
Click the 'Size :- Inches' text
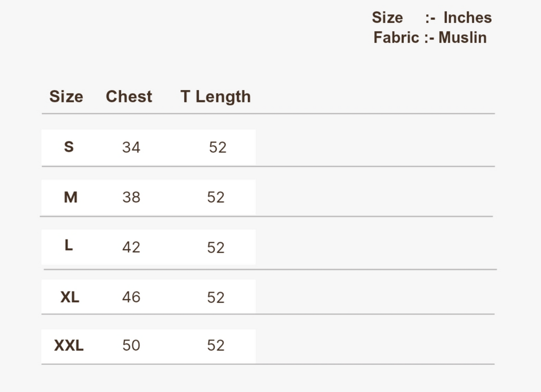(x=431, y=18)
